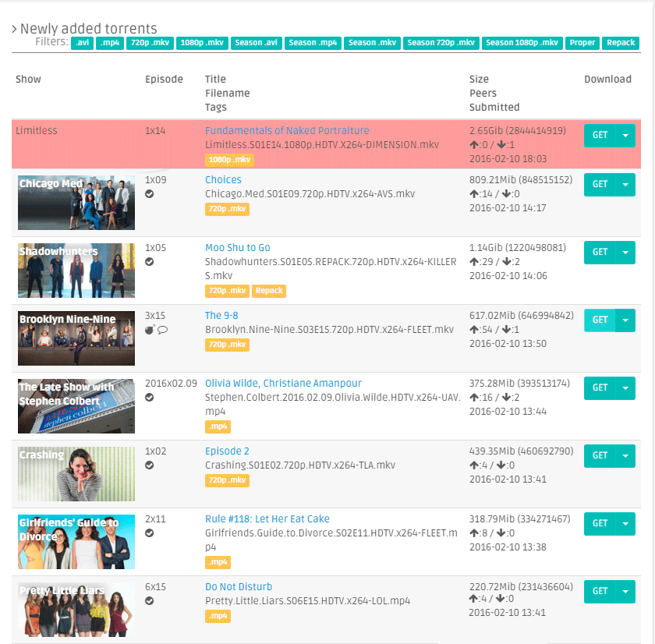Open the Brooklyn Nine-Nine show thumbnail
Viewport: 655px width, 644px height.
coord(76,338)
